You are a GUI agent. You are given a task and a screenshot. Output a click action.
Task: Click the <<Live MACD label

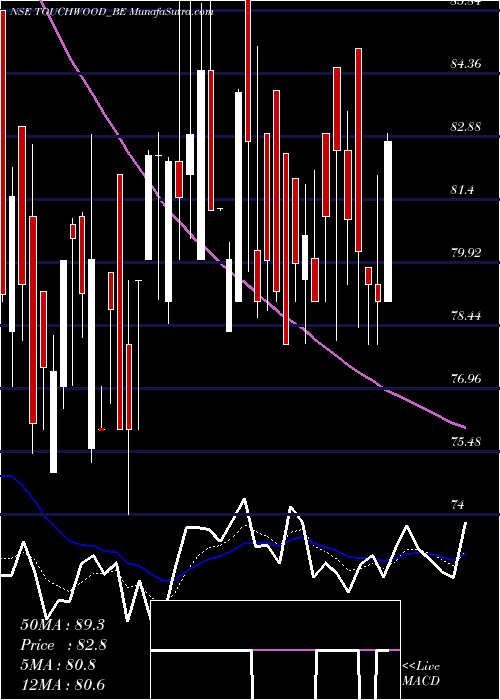[421, 674]
